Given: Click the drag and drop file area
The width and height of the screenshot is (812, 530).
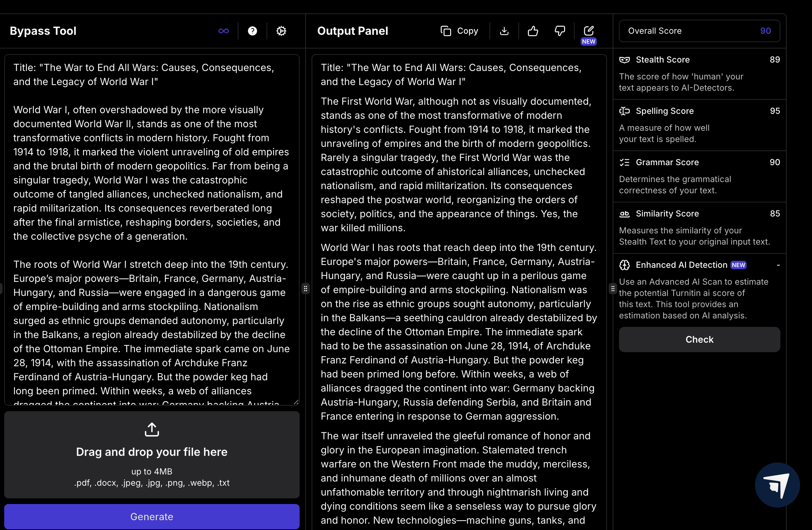Looking at the screenshot, I should [152, 455].
